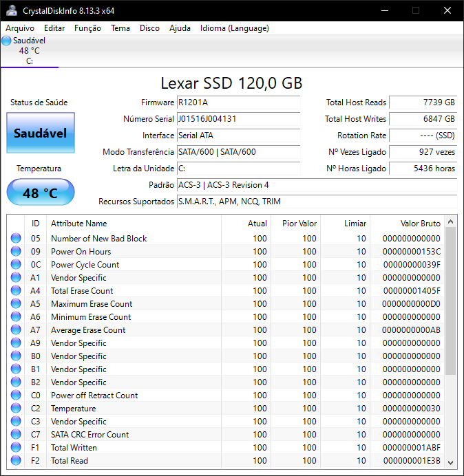Screen dimensions: 464x476
Task: Open the Disco menu
Action: [149, 28]
